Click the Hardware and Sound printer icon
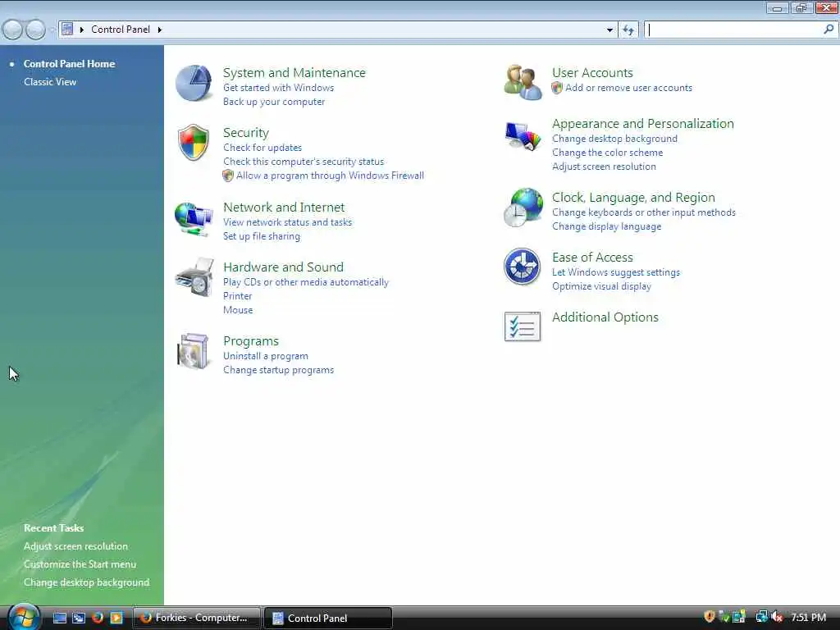Screen dimensions: 840x630 194,277
